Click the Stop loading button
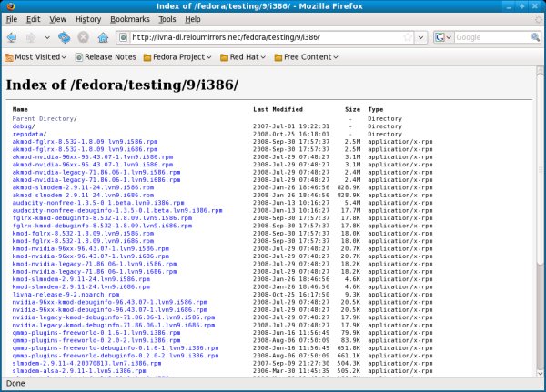 (x=83, y=37)
